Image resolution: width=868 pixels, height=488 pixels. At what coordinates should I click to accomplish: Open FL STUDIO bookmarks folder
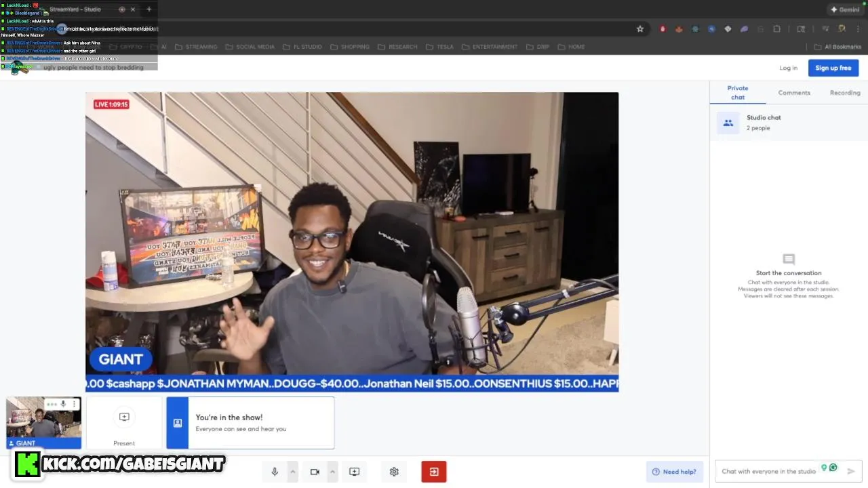coord(302,47)
